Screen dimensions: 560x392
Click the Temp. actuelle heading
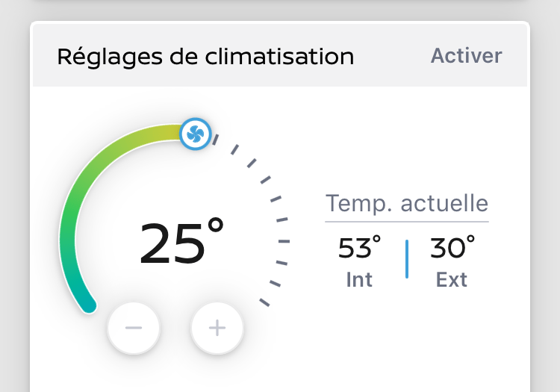407,203
